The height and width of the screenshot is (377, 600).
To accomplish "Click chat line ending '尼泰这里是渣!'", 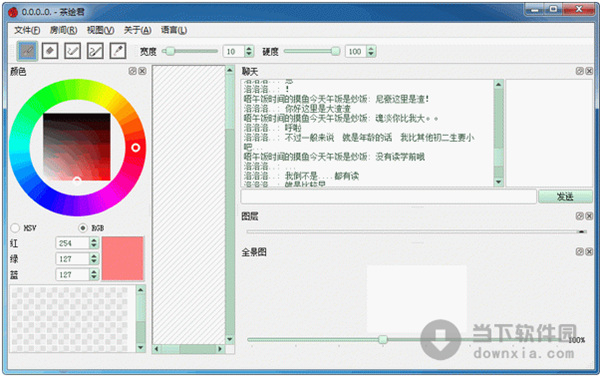I will pos(336,99).
